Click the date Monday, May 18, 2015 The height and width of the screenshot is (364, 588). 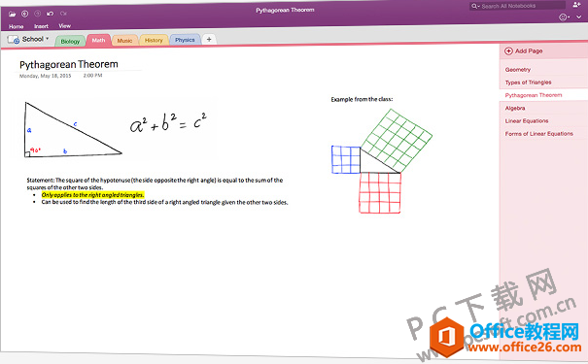(x=46, y=76)
